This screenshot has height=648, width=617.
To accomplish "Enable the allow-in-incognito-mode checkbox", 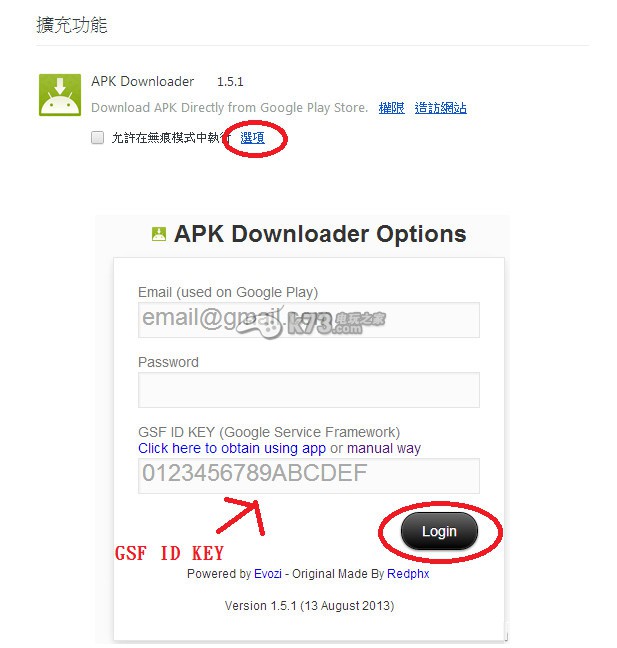I will pos(98,137).
